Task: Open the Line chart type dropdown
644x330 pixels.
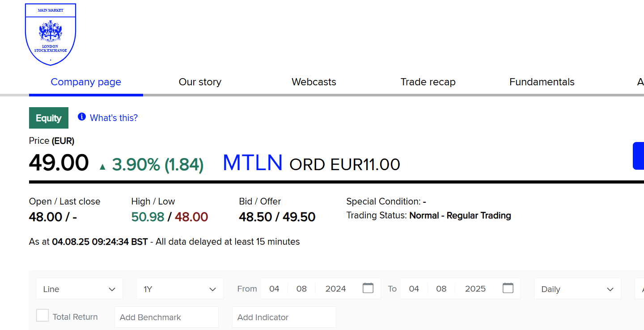Action: click(x=79, y=288)
